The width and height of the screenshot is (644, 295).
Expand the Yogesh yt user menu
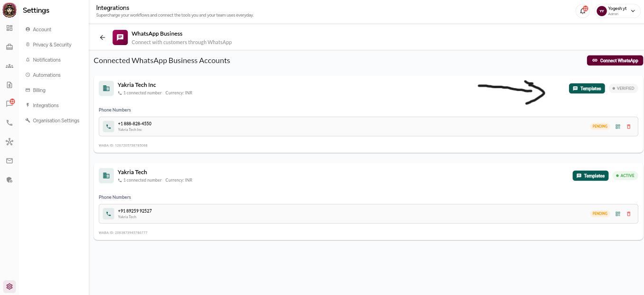(618, 11)
